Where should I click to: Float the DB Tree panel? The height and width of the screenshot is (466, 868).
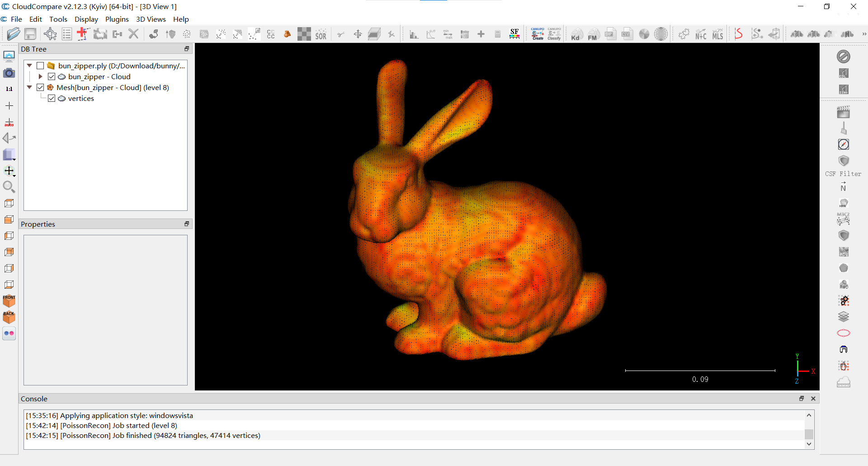click(187, 49)
